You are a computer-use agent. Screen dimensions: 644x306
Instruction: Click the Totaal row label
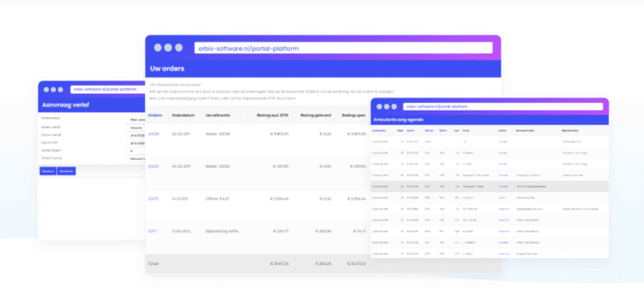153,264
